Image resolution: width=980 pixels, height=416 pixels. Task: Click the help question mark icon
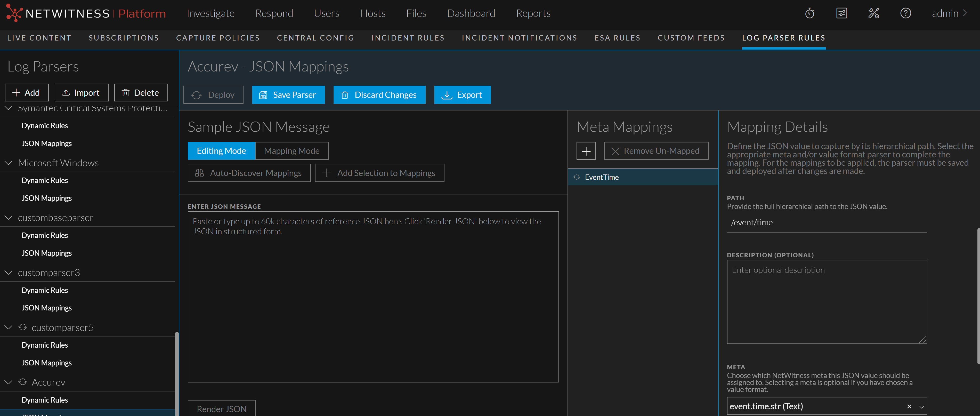coord(905,13)
